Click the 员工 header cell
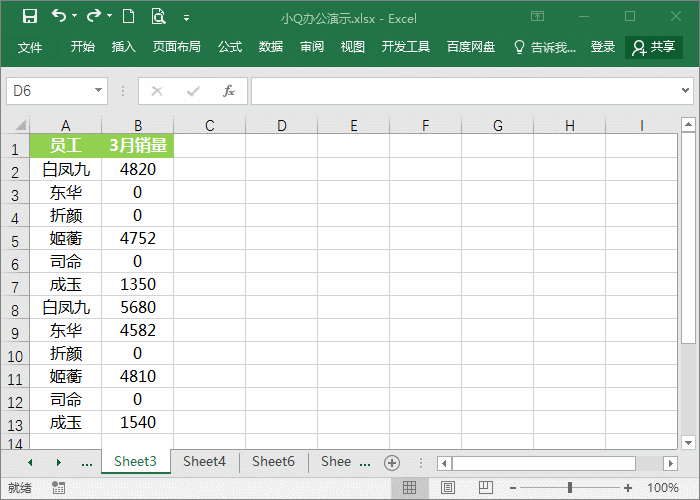The width and height of the screenshot is (700, 500). point(66,146)
